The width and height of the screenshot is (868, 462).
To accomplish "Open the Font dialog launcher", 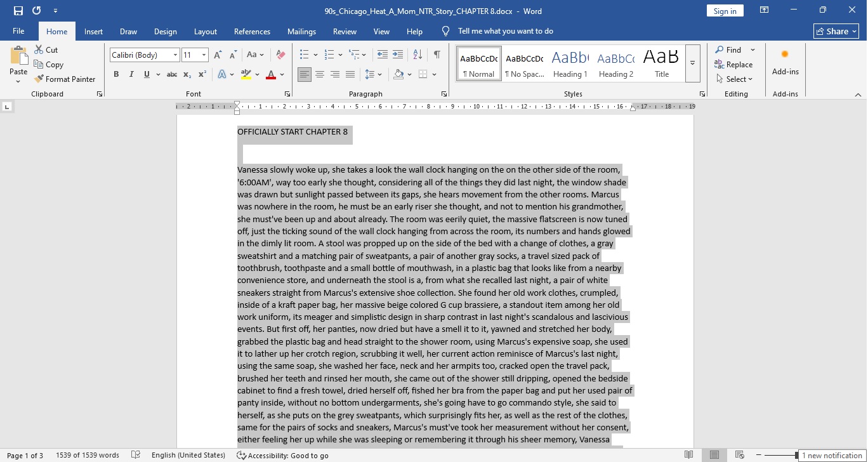I will (x=288, y=94).
